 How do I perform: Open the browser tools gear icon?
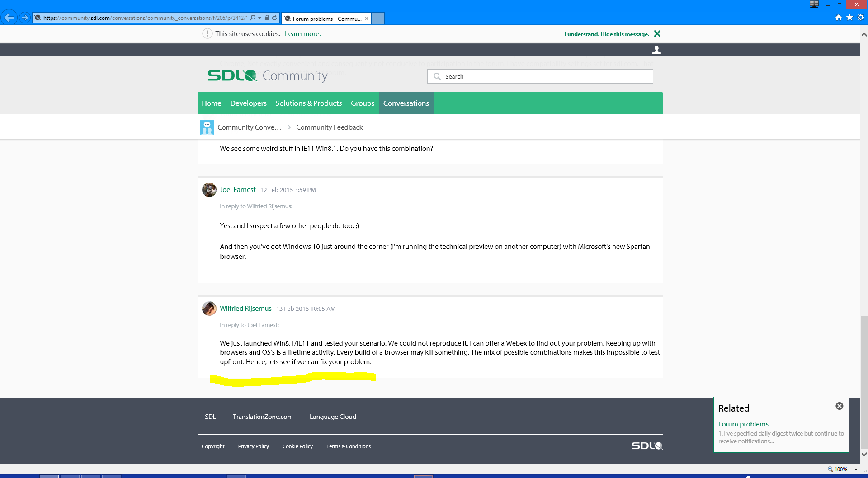[x=861, y=18]
